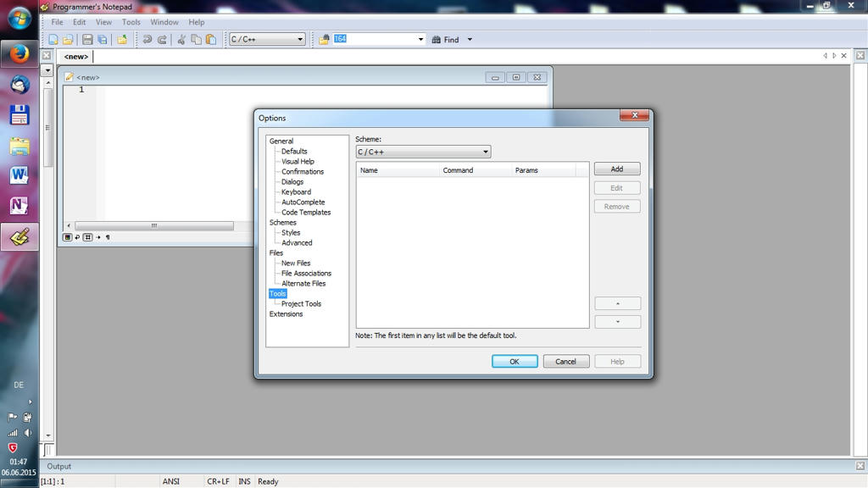Click the editor's horizontal scrollbar

[153, 226]
